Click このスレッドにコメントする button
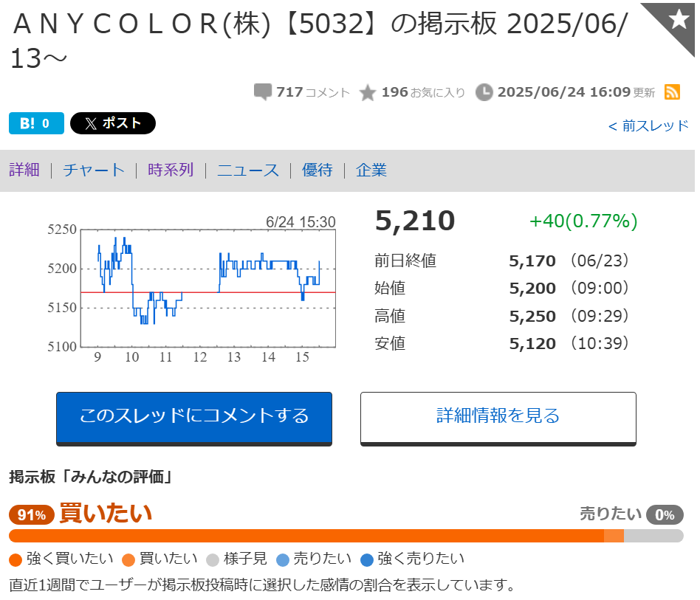The width and height of the screenshot is (700, 600). (x=194, y=418)
